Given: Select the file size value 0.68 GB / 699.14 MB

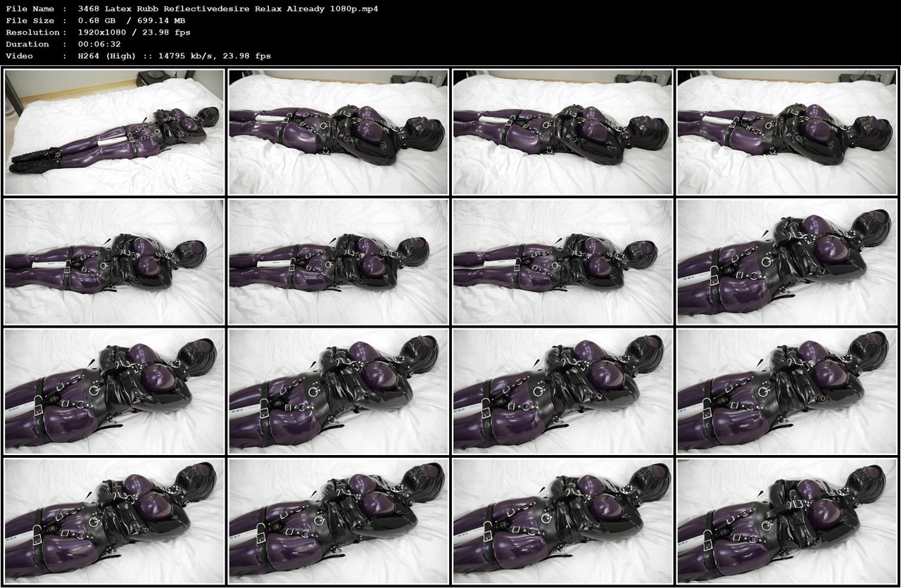Looking at the screenshot, I should click(x=132, y=20).
